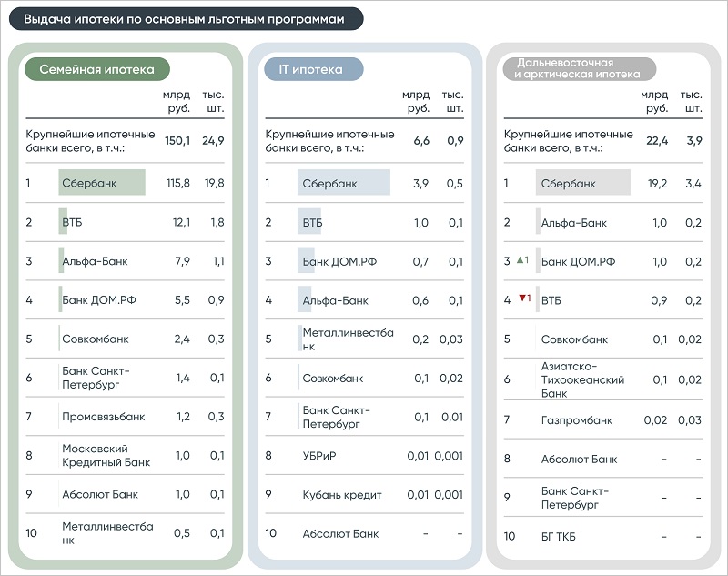Click the 150,1 total value in Семейная ипотека
This screenshot has height=576, width=728.
coord(177,141)
